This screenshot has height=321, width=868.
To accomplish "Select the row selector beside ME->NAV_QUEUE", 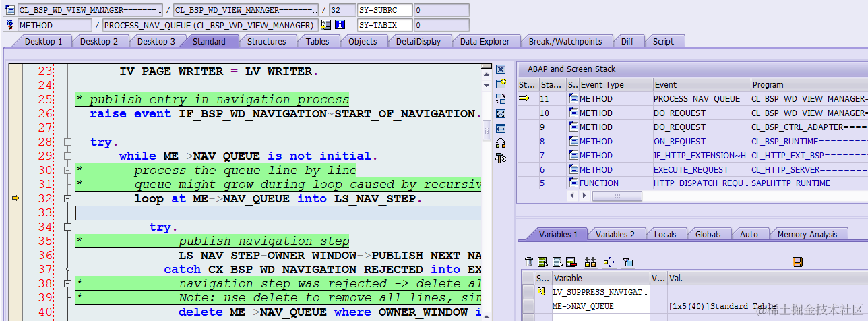I will tap(528, 306).
